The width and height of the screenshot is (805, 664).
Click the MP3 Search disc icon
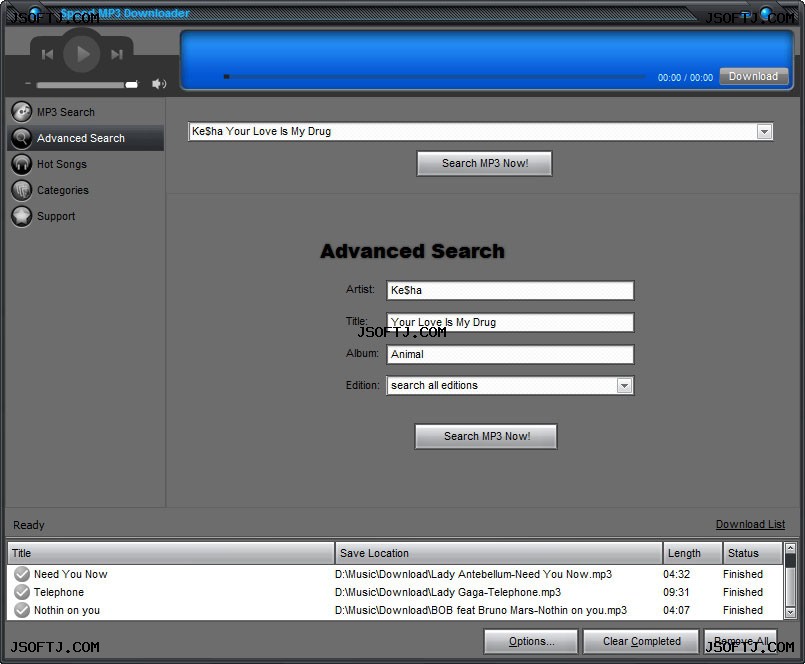(x=22, y=112)
